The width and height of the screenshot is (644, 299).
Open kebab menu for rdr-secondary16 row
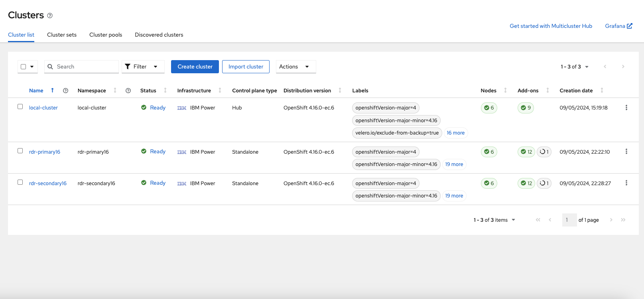click(x=626, y=183)
